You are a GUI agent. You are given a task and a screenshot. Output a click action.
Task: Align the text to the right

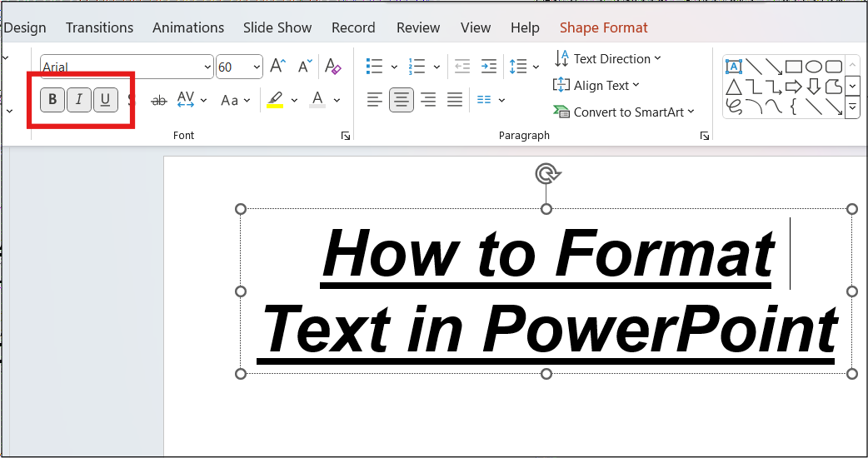click(428, 100)
